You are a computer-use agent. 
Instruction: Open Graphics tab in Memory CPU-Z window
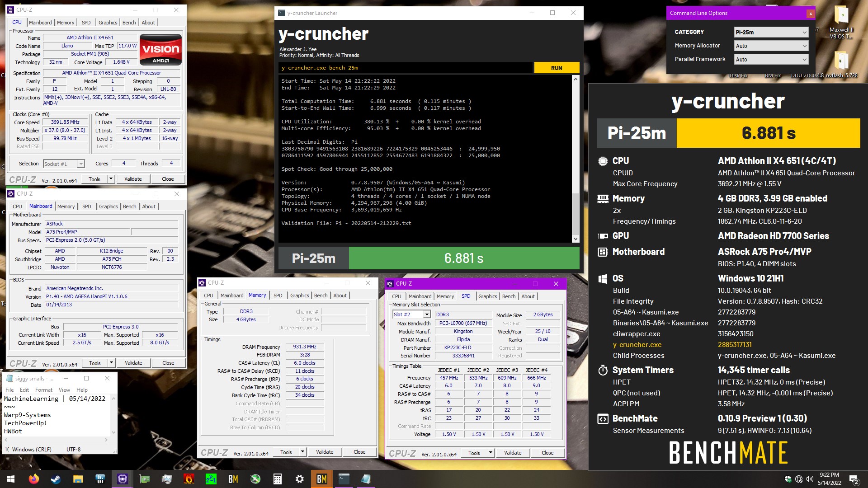click(300, 296)
